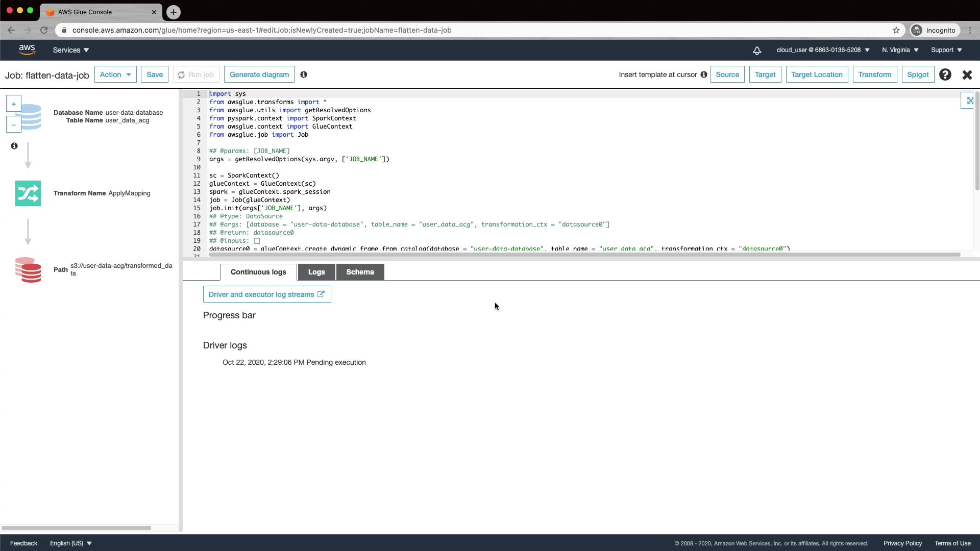Click the ApplyMapping transform node icon
980x551 pixels.
(x=28, y=193)
